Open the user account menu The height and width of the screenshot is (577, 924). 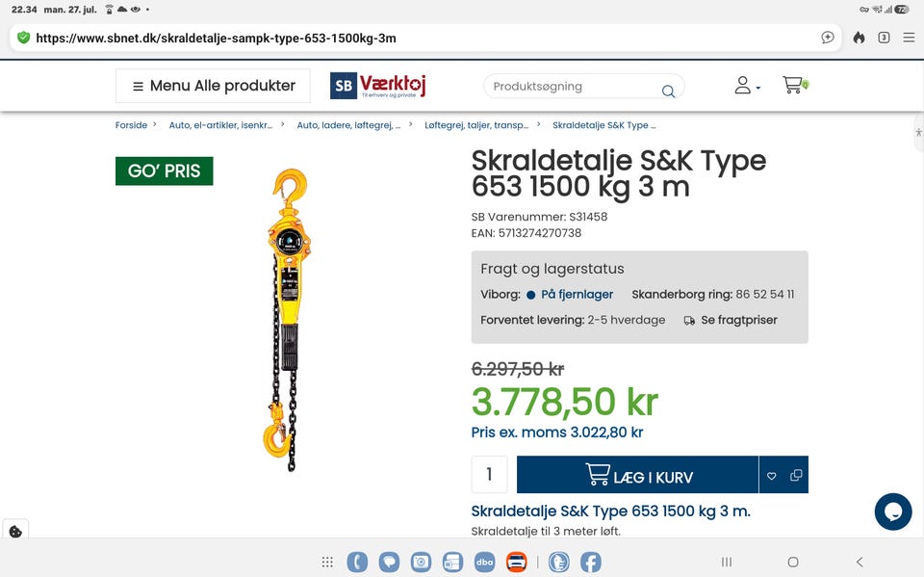(x=747, y=86)
